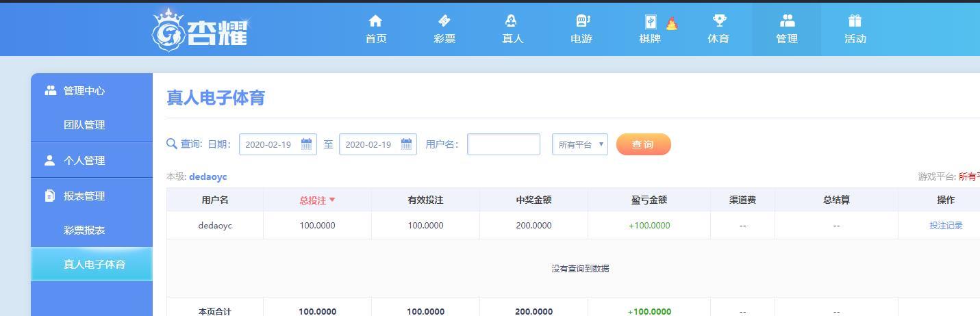Open the electronic games icon (电游)

[x=581, y=21]
